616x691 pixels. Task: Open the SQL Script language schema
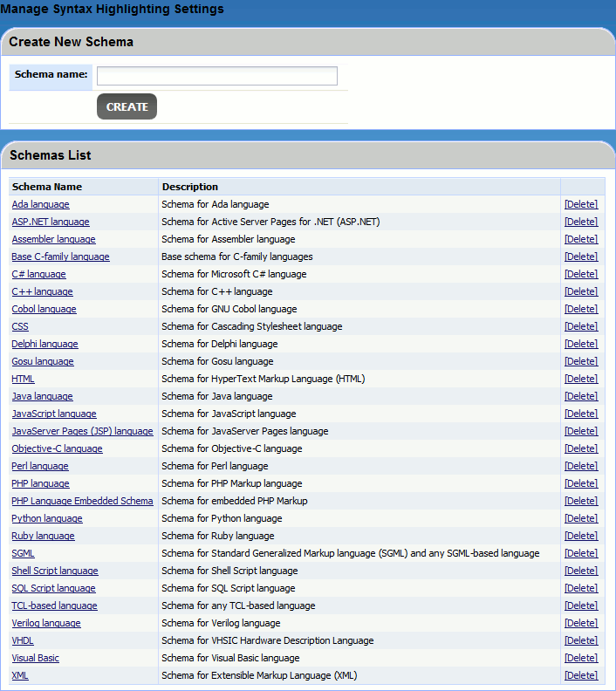[x=53, y=588]
